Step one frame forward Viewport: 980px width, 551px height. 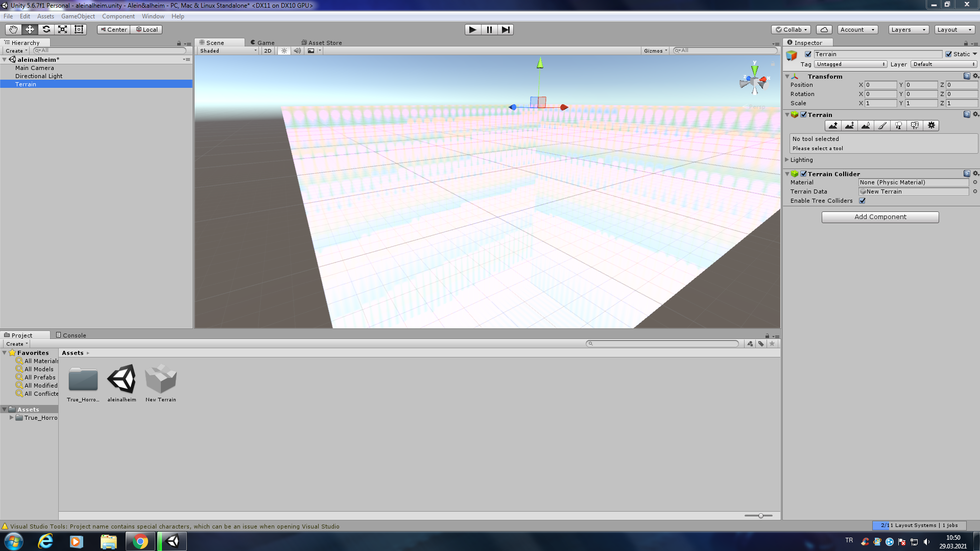[x=506, y=30]
